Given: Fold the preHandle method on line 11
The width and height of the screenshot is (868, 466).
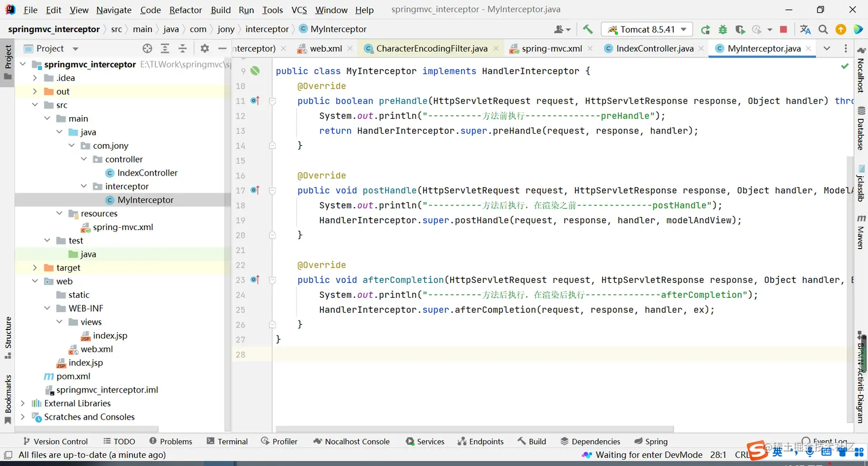Looking at the screenshot, I should click(273, 101).
